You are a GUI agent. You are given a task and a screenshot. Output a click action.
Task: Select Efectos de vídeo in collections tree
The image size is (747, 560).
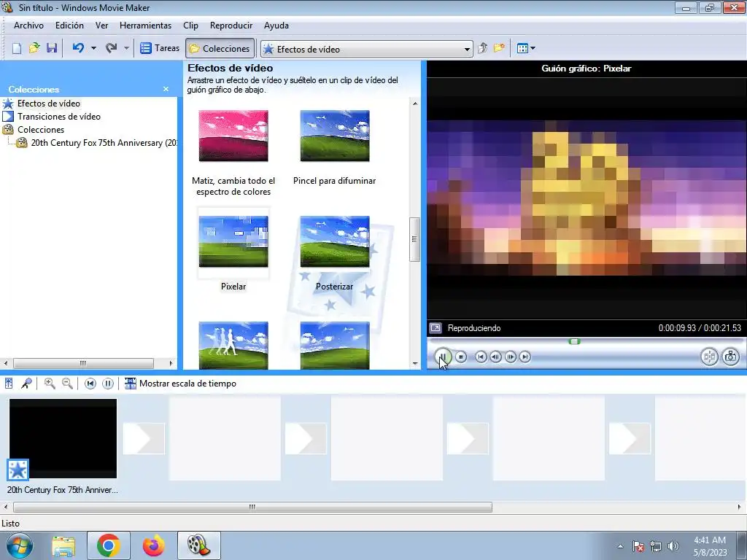49,104
